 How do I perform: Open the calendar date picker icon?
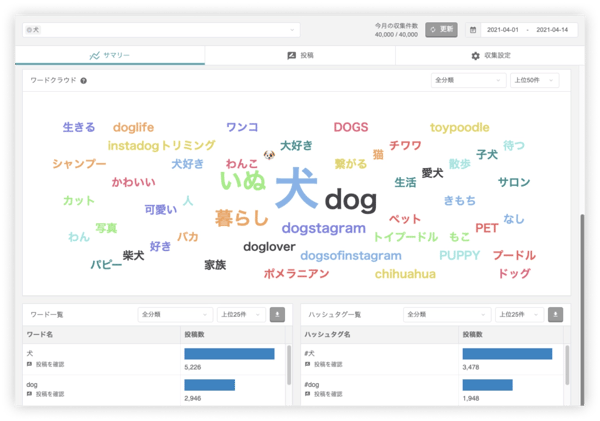[473, 30]
